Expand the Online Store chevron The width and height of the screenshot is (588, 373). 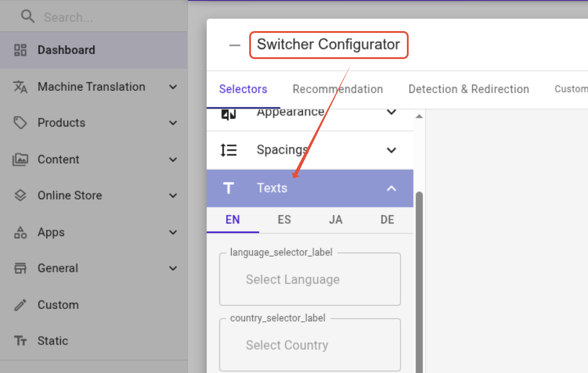point(173,196)
